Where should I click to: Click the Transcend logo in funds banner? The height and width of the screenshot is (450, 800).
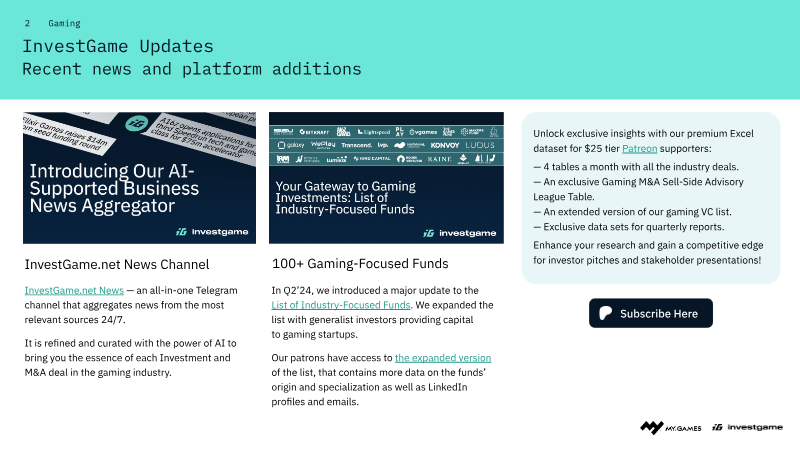[355, 144]
